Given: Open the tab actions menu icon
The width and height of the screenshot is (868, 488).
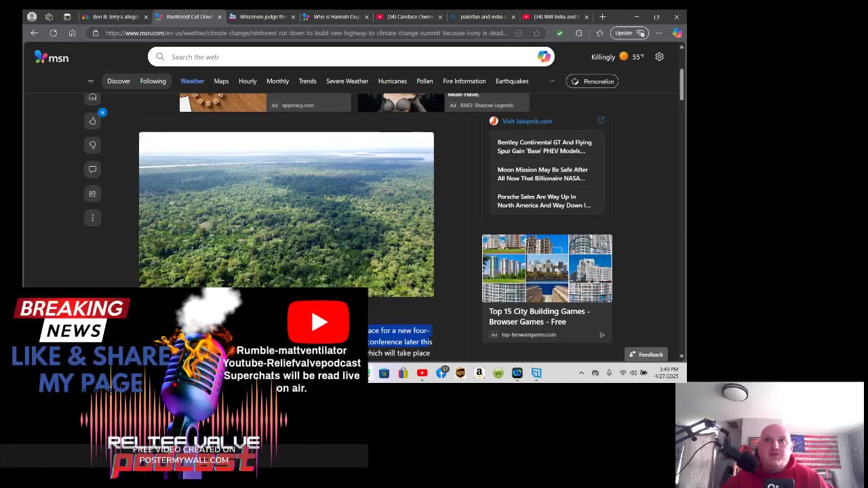Looking at the screenshot, I should pyautogui.click(x=67, y=16).
